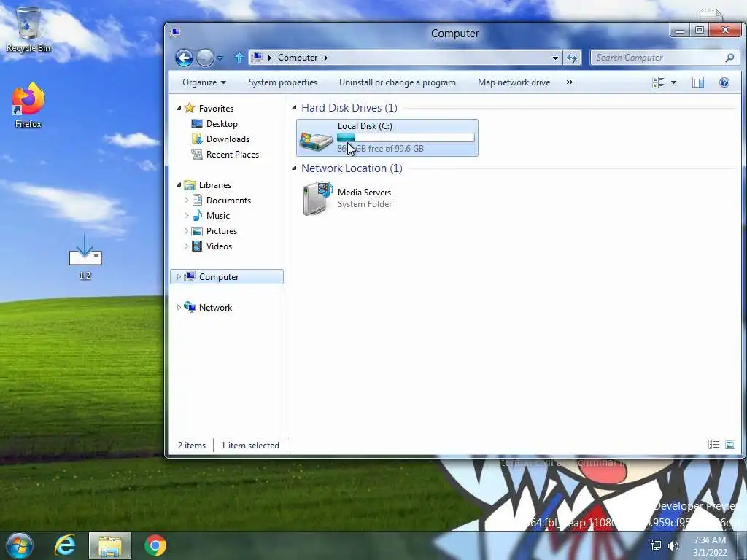This screenshot has height=560, width=747.
Task: Click the forward navigation arrow
Action: click(x=205, y=58)
